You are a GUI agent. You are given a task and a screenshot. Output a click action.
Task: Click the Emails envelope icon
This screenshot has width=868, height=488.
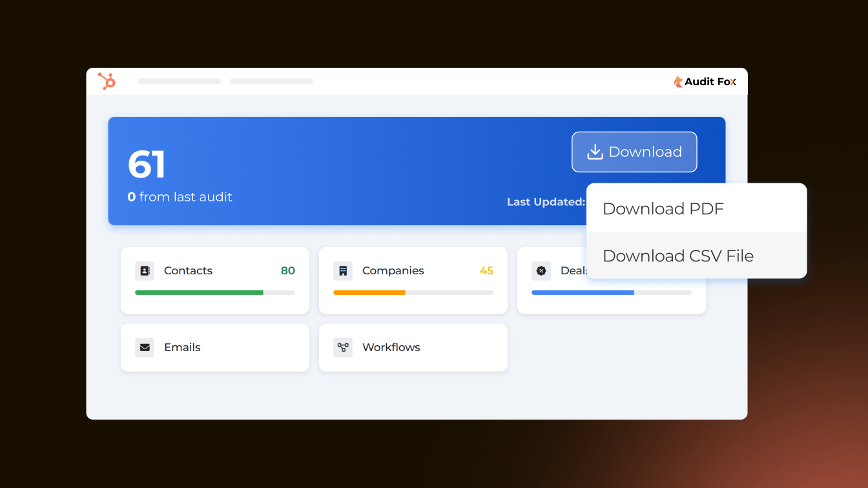tap(145, 347)
